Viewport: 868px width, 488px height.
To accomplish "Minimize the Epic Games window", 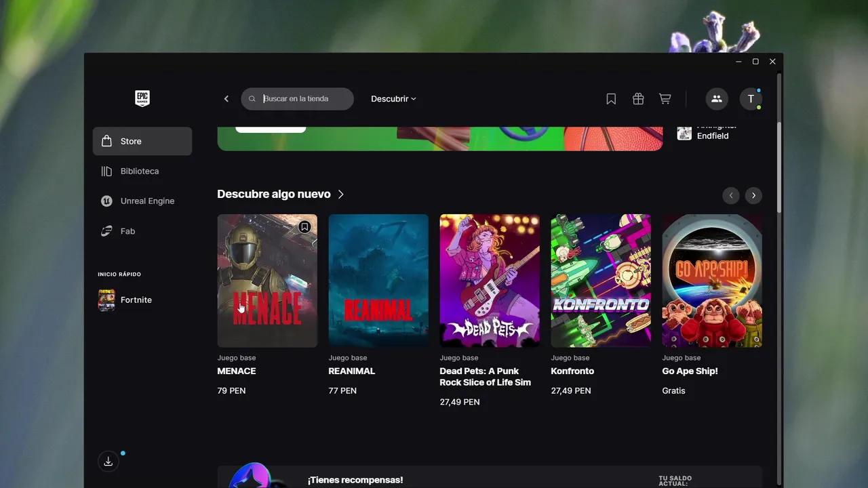I will coord(738,62).
